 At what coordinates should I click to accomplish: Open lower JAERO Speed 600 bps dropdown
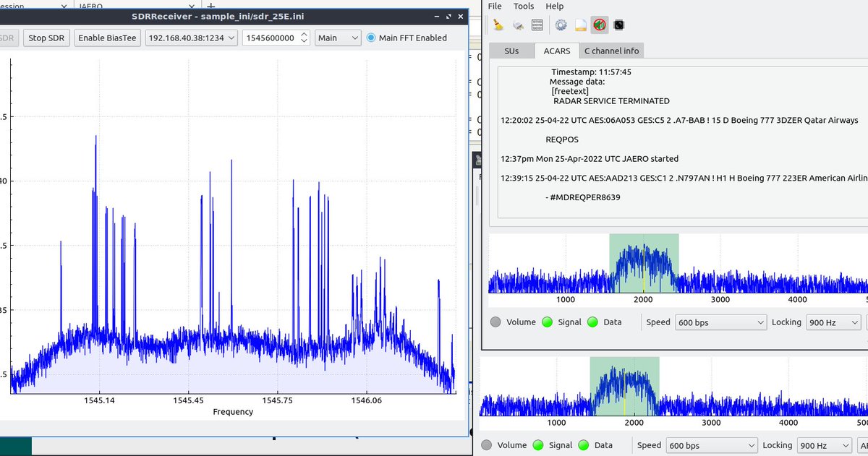[711, 446]
